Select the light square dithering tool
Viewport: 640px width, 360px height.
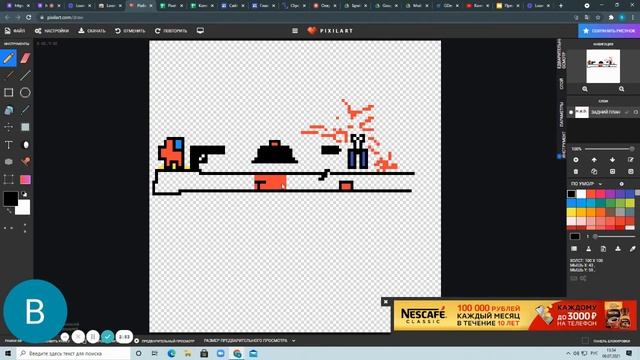tap(25, 127)
